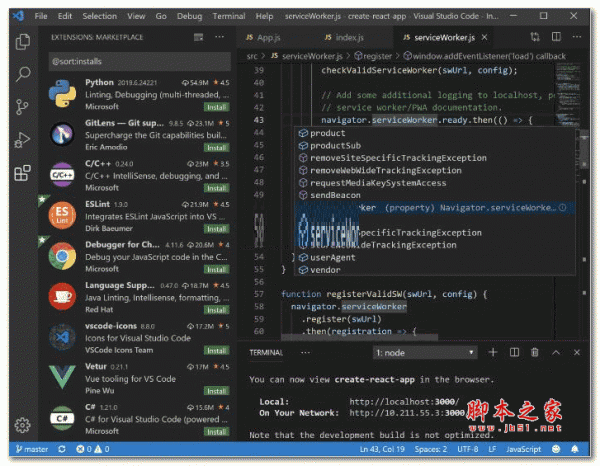
Task: Click the Vetur extension logo
Action: tap(62, 377)
